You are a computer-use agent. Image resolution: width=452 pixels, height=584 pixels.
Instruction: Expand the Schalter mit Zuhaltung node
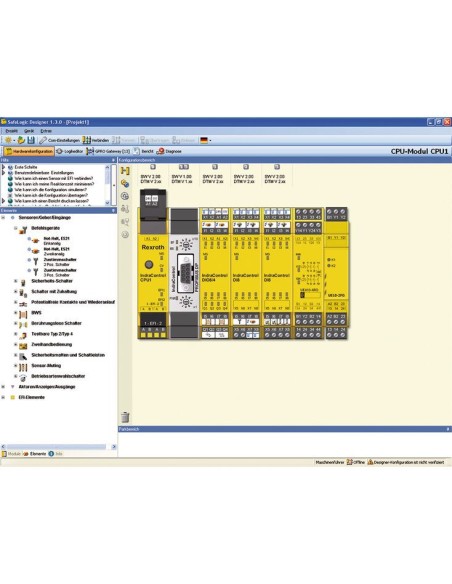[16, 292]
